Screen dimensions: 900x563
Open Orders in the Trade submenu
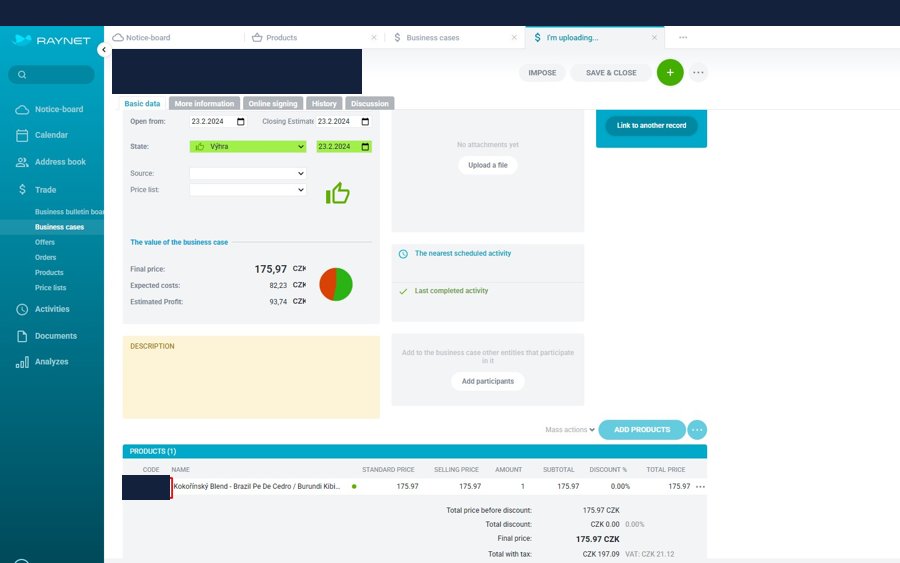tap(45, 258)
